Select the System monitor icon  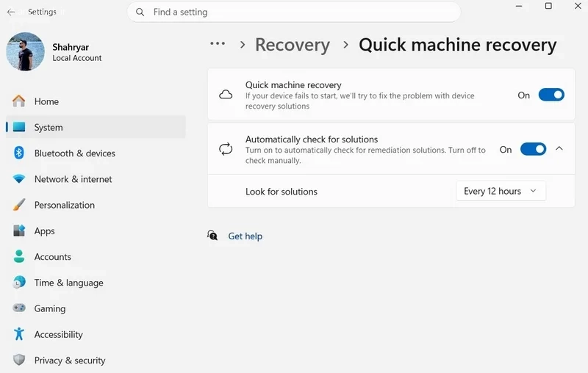(19, 127)
